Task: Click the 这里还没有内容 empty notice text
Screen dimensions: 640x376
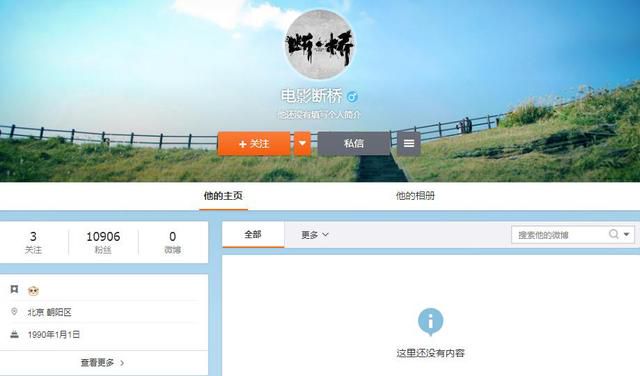Action: coord(431,353)
